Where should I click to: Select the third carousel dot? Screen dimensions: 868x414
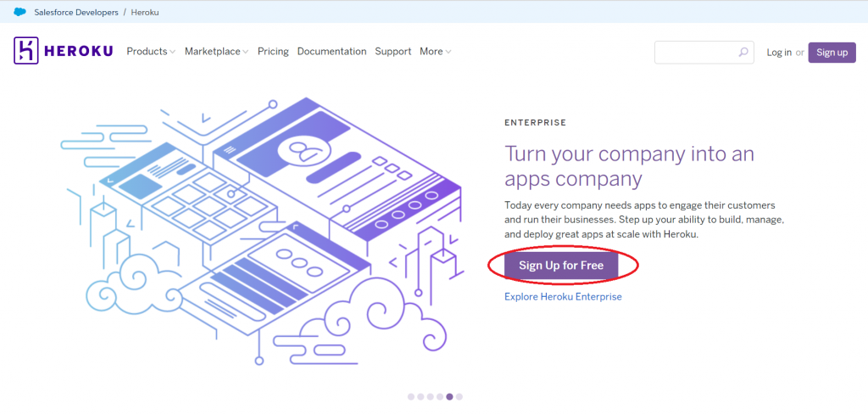pos(430,397)
